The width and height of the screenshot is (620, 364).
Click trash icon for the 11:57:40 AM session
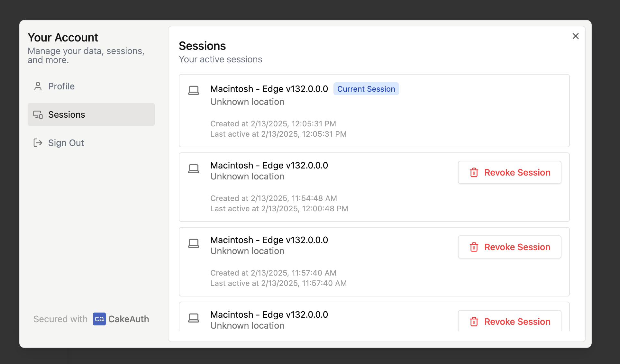click(x=474, y=247)
